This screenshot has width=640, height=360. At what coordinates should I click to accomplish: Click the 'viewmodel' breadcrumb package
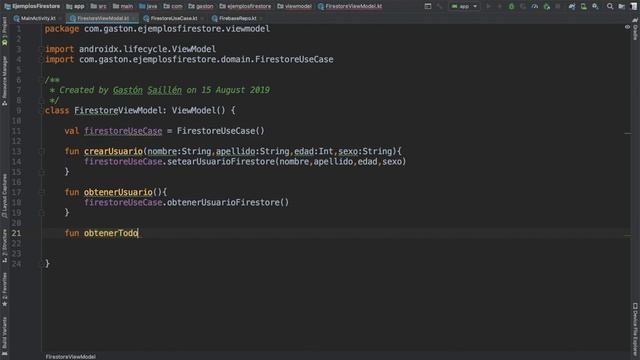click(x=295, y=6)
